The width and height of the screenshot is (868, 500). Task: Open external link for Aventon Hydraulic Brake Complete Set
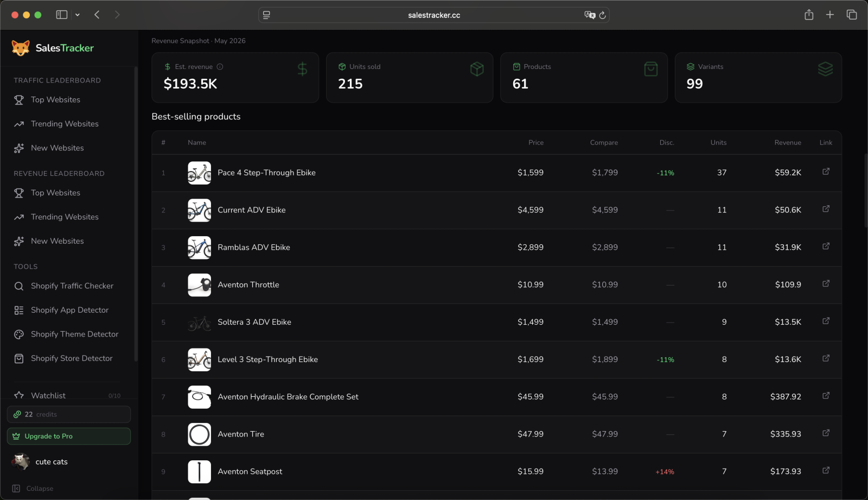click(826, 396)
